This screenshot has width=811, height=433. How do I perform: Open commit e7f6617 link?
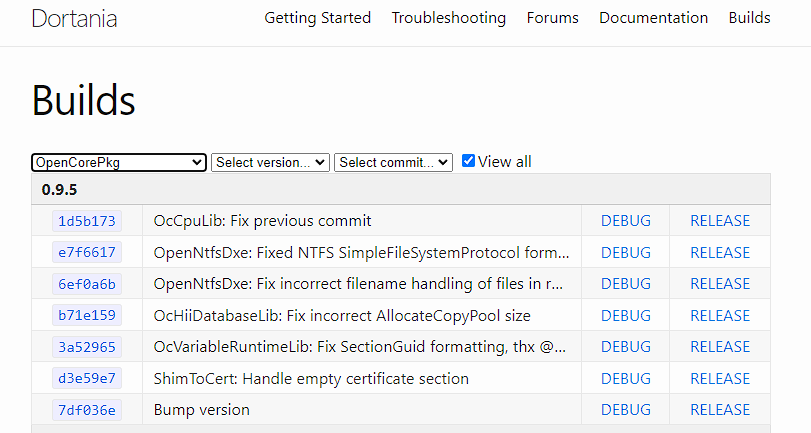tap(87, 253)
